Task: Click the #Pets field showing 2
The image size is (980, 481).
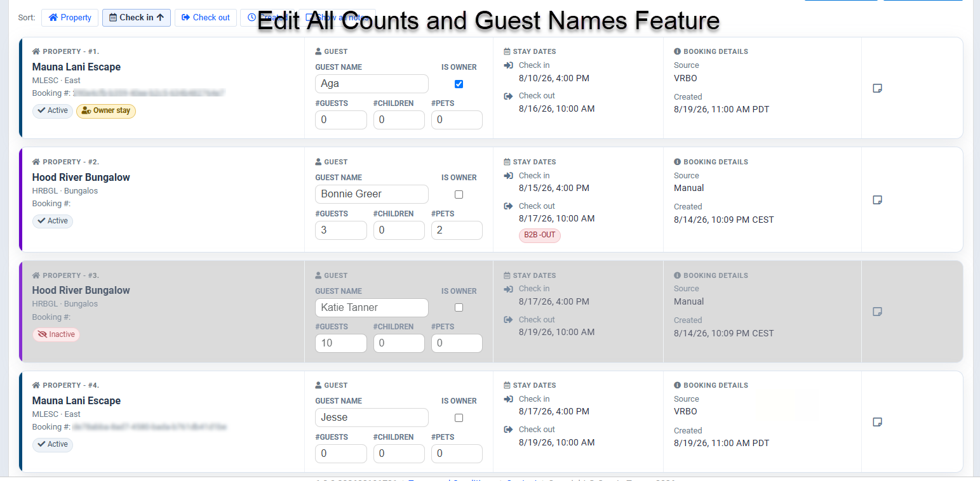Action: (x=457, y=230)
